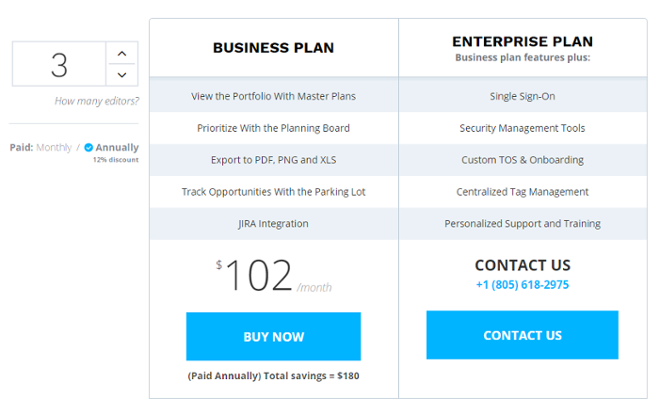Click Export to PDF, PNG and XLS row
This screenshot has height=414, width=660.
pos(273,160)
